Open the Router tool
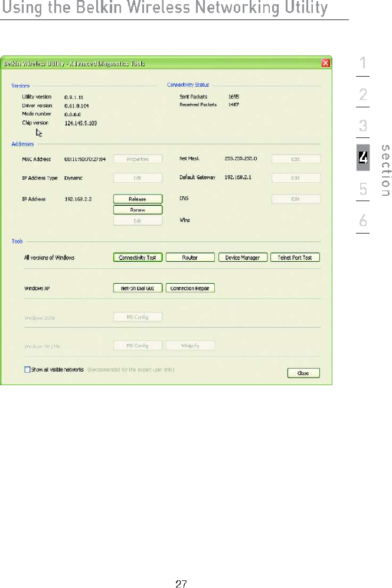The width and height of the screenshot is (392, 588). (190, 257)
